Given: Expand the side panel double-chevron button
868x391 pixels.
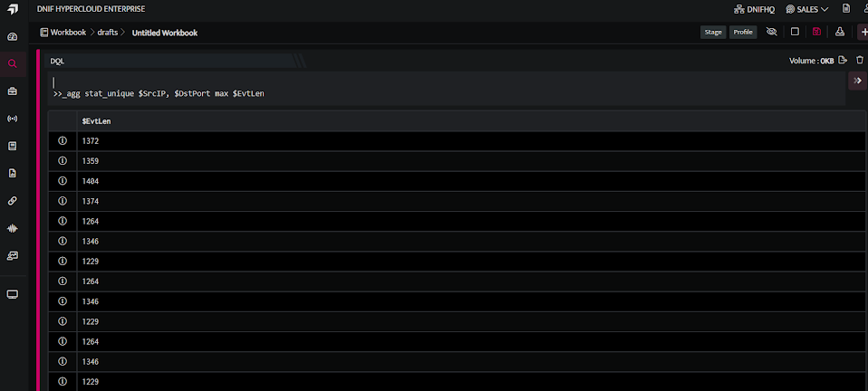Looking at the screenshot, I should [858, 81].
